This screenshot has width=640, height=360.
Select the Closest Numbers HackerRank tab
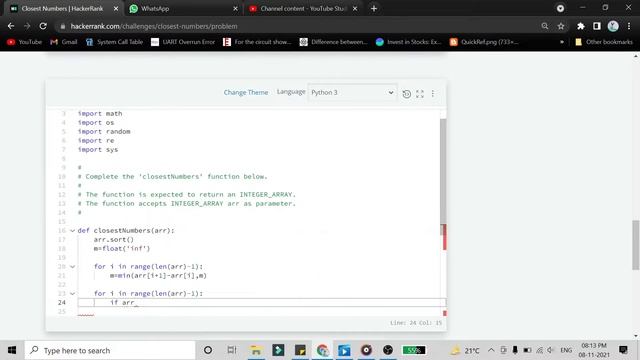[64, 9]
